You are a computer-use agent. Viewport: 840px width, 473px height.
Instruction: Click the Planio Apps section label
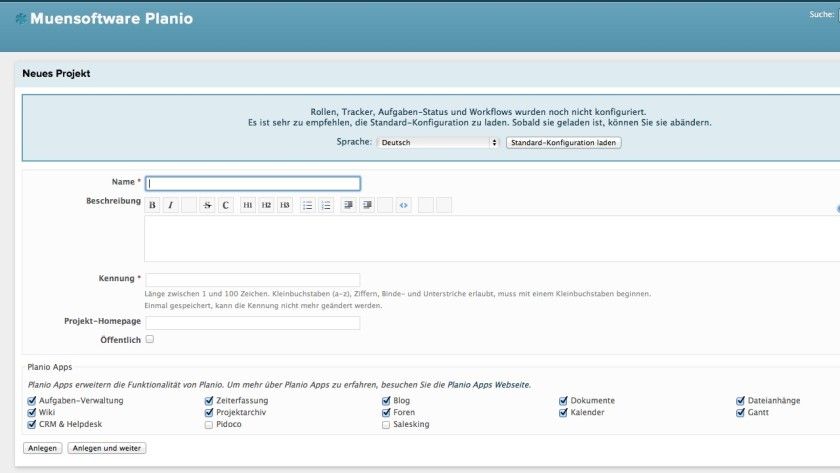(50, 367)
